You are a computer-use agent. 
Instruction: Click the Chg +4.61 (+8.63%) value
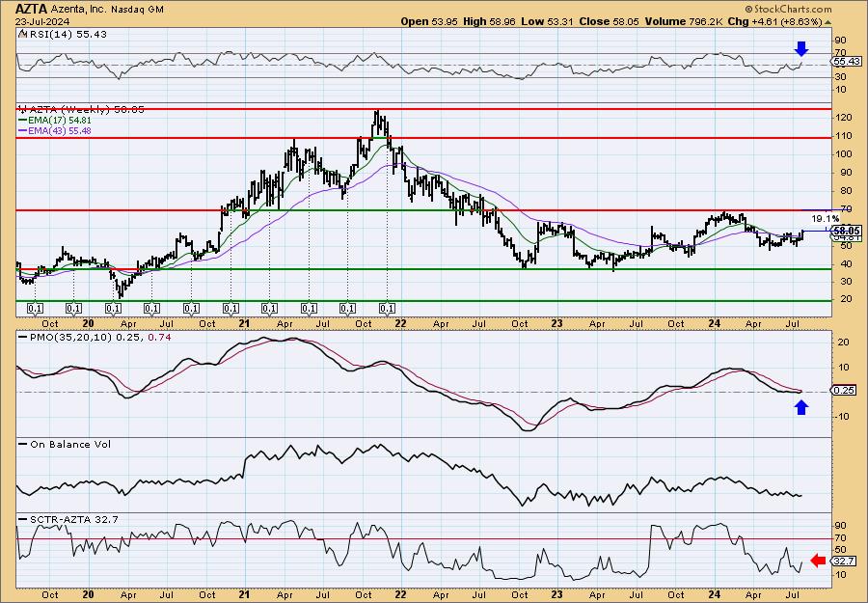pyautogui.click(x=774, y=21)
